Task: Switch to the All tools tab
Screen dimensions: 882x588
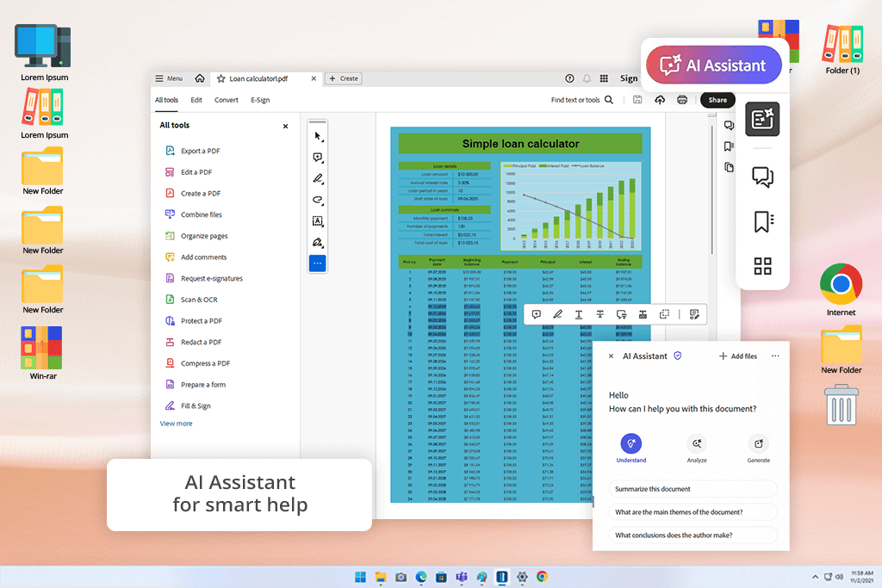Action: [x=166, y=100]
